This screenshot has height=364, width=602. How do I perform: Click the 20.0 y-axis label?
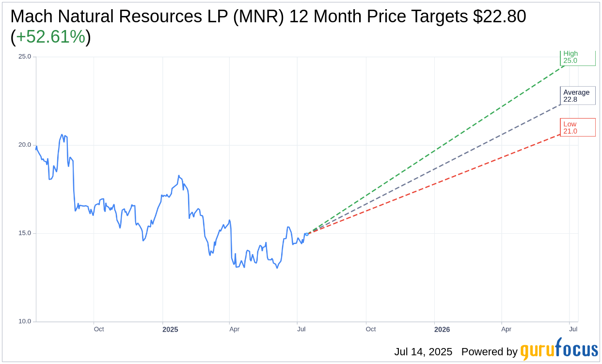(25, 145)
